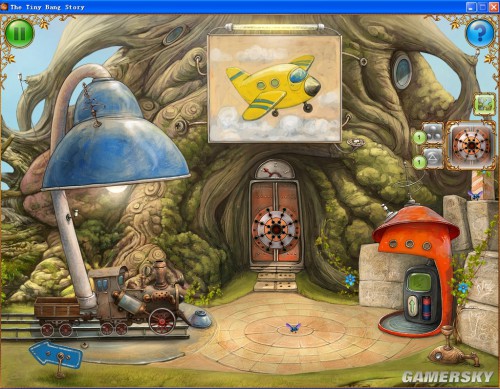Click the small blue bowl near train
The height and width of the screenshot is (389, 500).
click(201, 318)
